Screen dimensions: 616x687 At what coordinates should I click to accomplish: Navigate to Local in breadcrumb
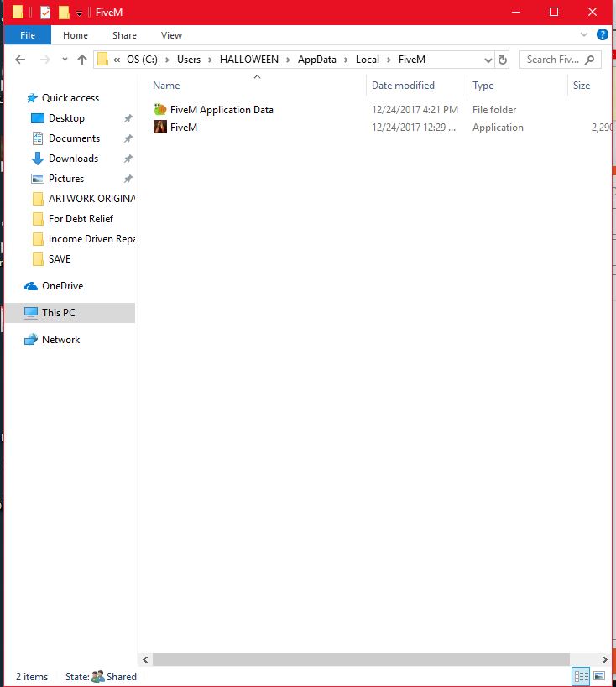tap(368, 60)
